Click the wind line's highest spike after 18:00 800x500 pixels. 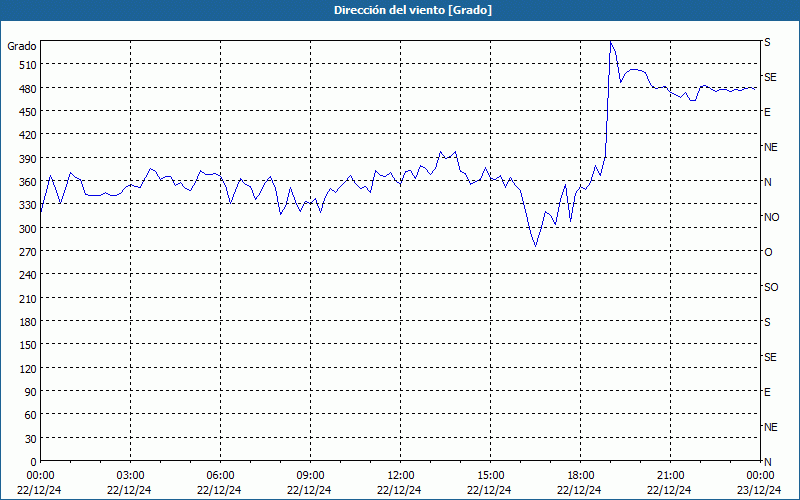pyautogui.click(x=611, y=42)
